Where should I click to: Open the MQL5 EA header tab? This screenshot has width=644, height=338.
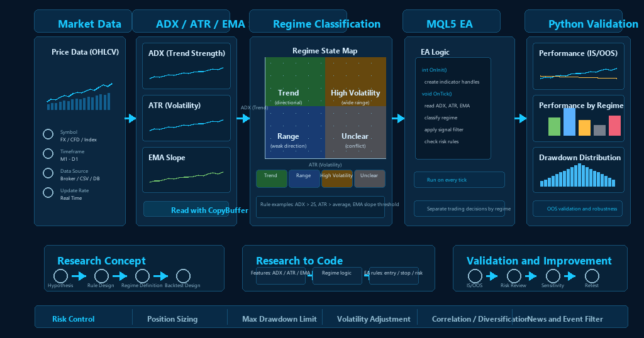pos(452,21)
